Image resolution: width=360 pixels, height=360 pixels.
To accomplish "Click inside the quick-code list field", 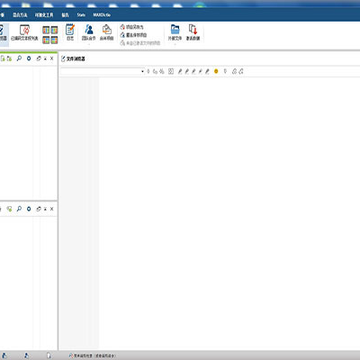I will coord(100,71).
